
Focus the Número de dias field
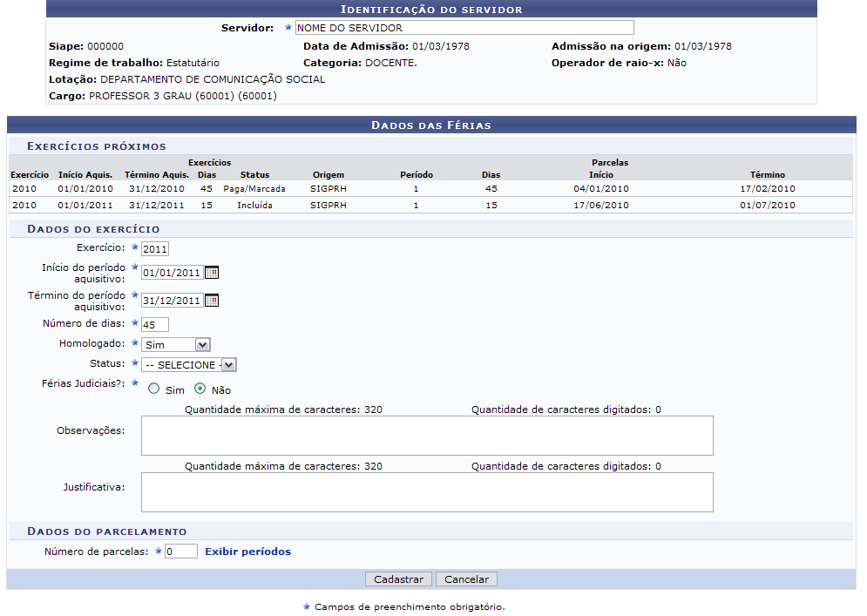pyautogui.click(x=155, y=325)
